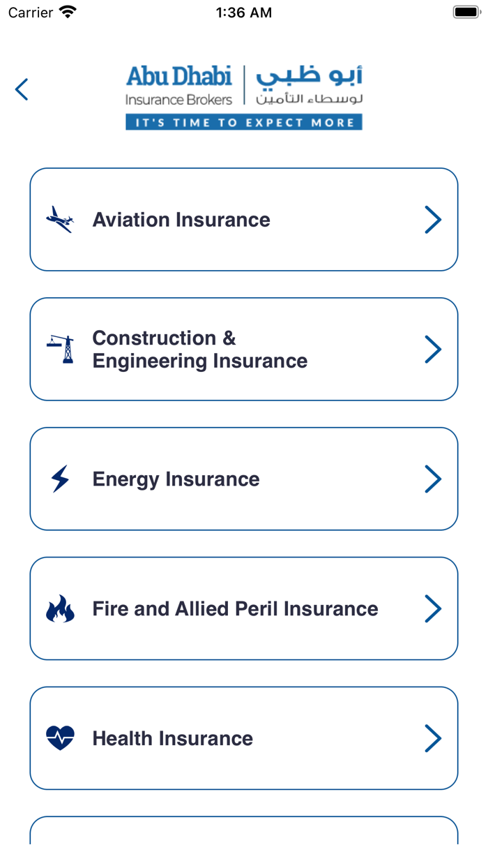Click the battery indicator at top right
Viewport: 488px width, 868px height.
point(464,11)
